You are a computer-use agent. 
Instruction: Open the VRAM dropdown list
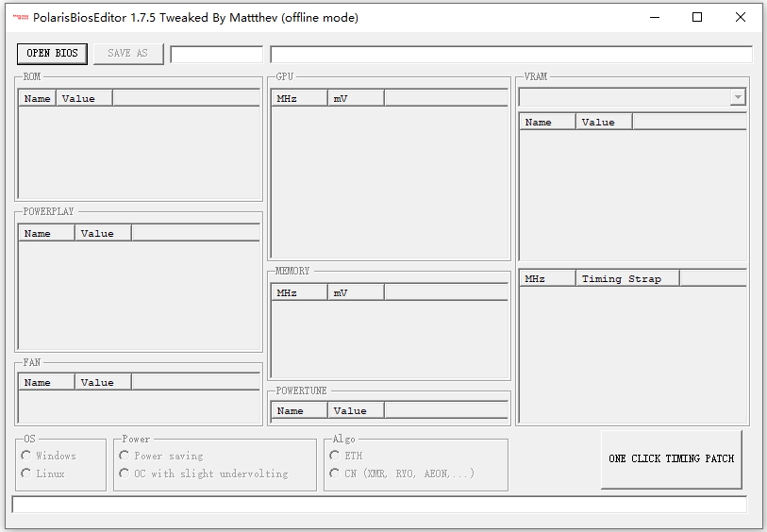pos(738,97)
